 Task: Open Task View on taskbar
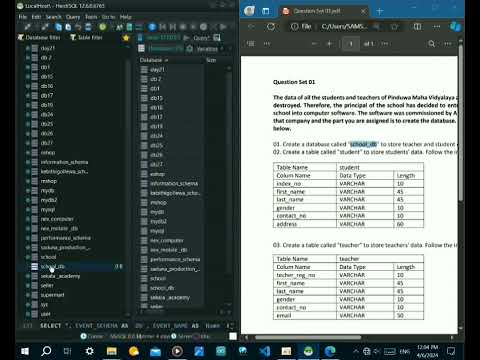coord(68,351)
